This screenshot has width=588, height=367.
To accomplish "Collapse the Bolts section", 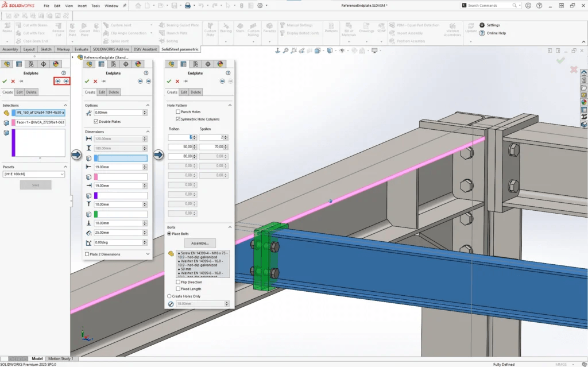I will click(230, 227).
